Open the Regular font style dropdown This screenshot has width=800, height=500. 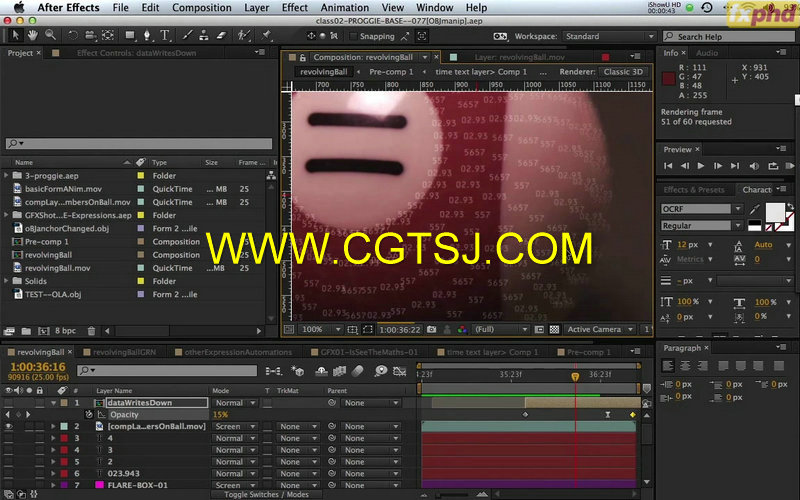(x=738, y=226)
